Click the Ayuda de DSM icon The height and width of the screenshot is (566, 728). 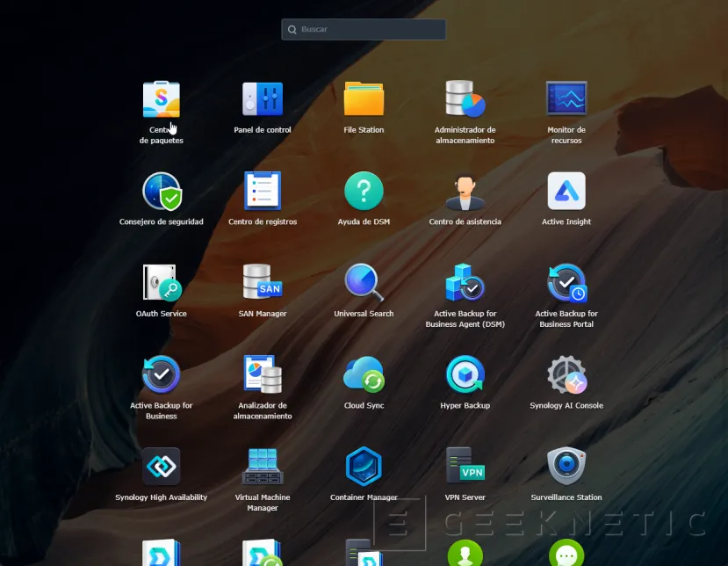tap(364, 192)
